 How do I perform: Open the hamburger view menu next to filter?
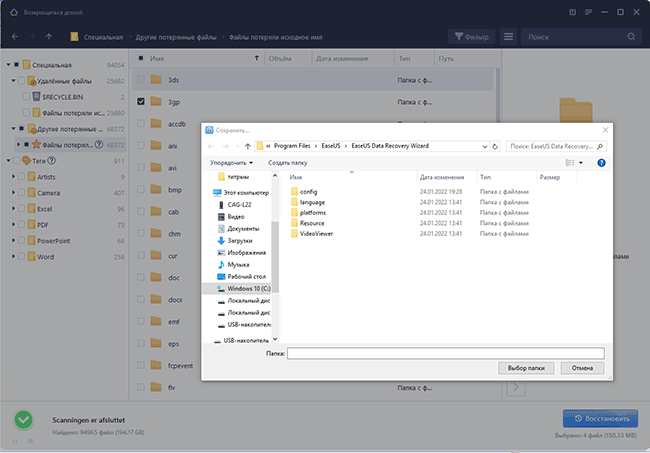pos(508,37)
